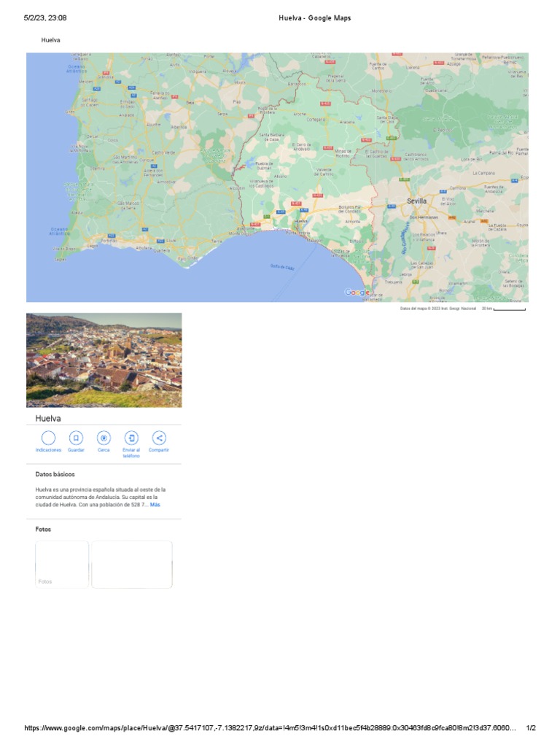Open the first thumbnail labeled Fotos
This screenshot has height=747, width=560.
62,565
